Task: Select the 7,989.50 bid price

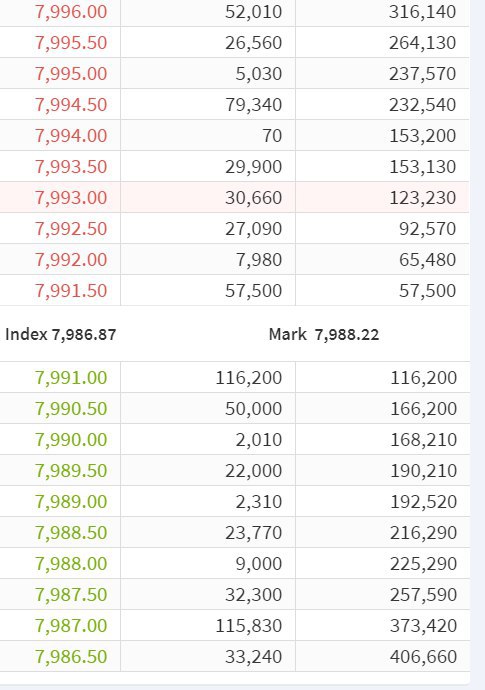Action: pos(71,470)
